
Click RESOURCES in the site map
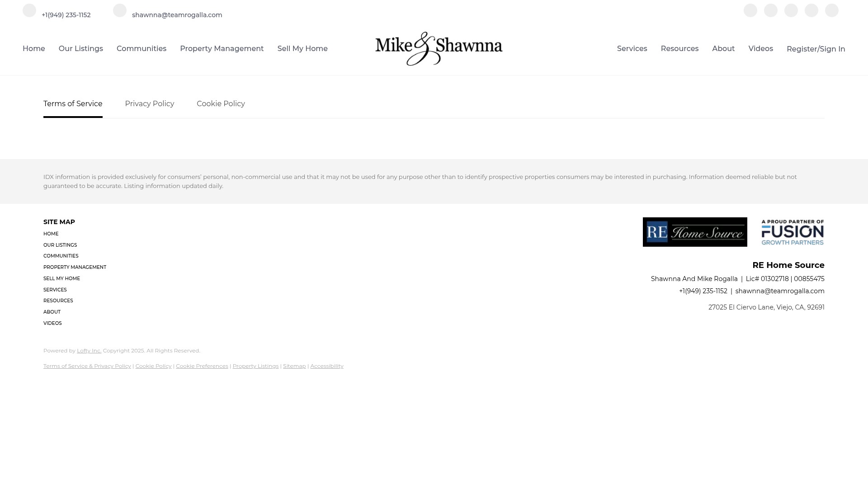[58, 301]
